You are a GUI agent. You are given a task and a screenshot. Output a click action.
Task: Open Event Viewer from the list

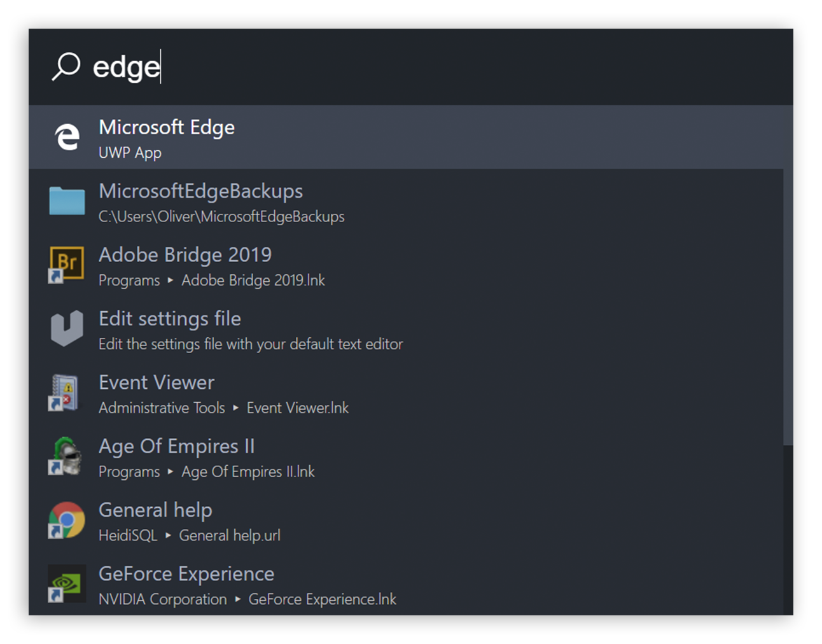(157, 382)
